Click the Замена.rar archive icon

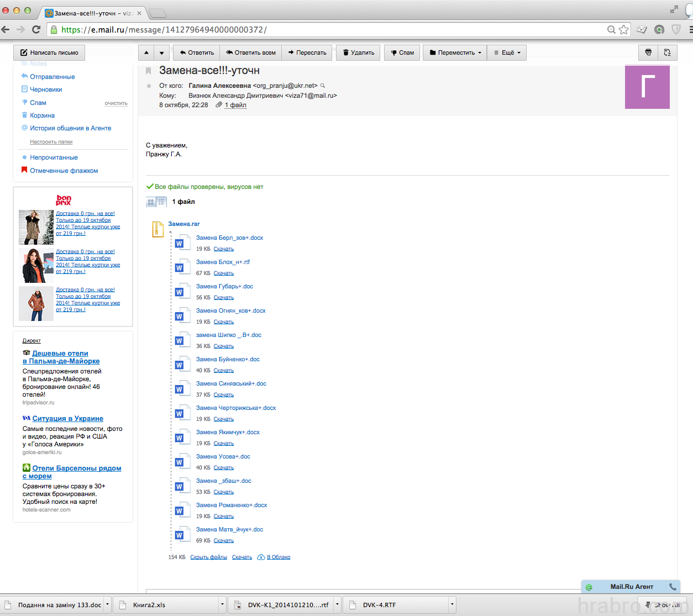coord(158,229)
